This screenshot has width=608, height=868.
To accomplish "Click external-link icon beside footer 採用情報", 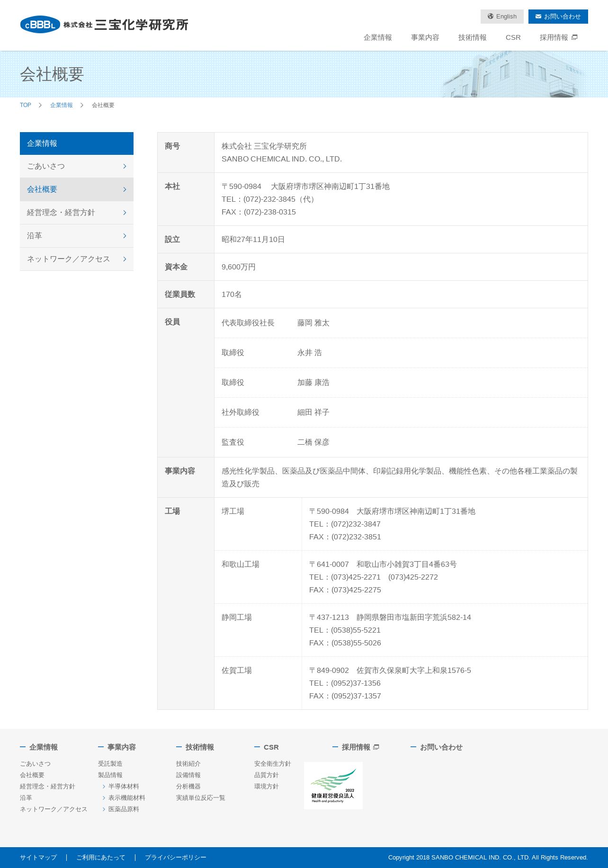I will 376,747.
